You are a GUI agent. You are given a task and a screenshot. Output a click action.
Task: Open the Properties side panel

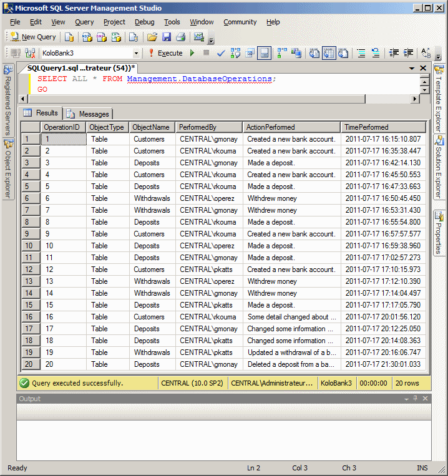(x=439, y=233)
